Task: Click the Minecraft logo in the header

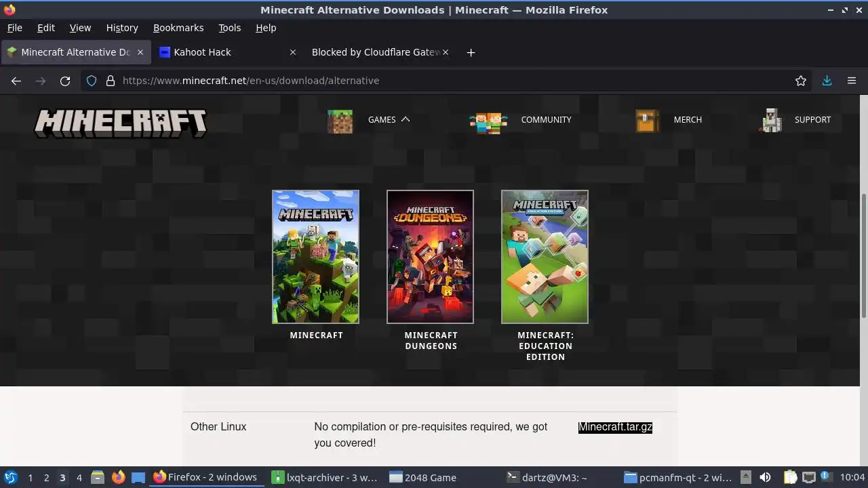Action: [x=121, y=123]
